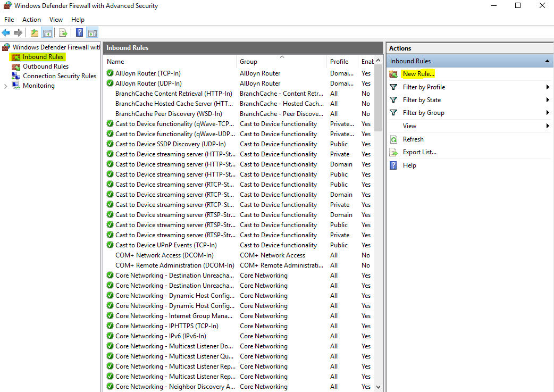Click the rules list vertical scrollbar thumb

379,98
